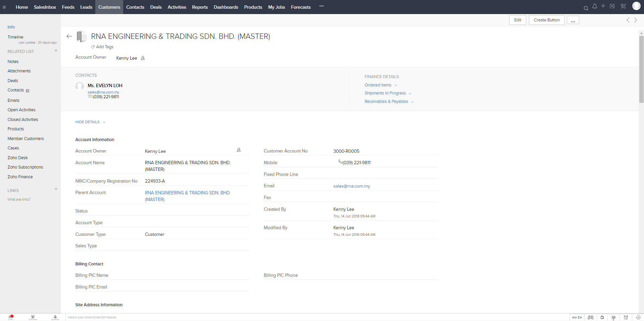Open Channels in the bottom bar
This screenshot has width=644, height=321.
click(33, 317)
